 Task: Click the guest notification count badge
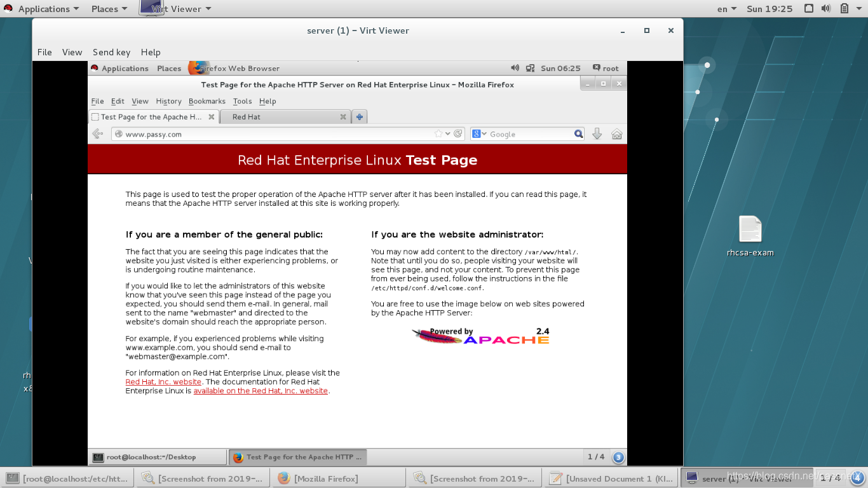(618, 457)
